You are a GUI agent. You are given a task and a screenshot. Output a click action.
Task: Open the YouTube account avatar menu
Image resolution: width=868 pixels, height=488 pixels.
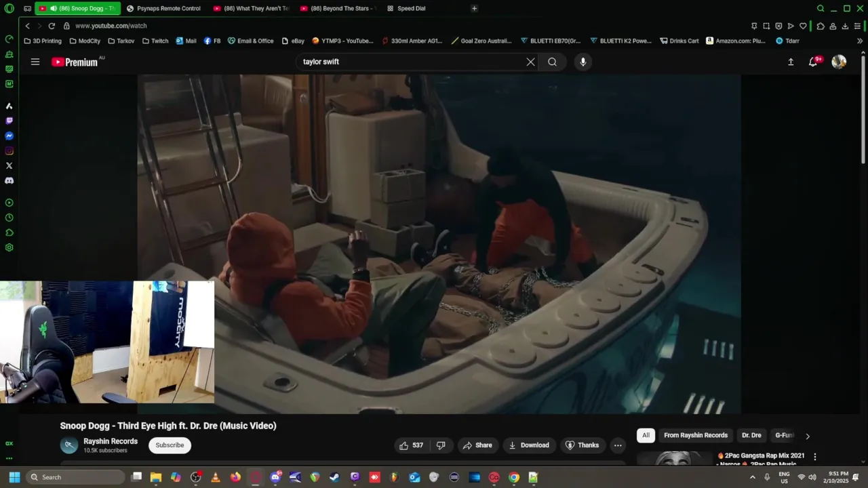839,62
